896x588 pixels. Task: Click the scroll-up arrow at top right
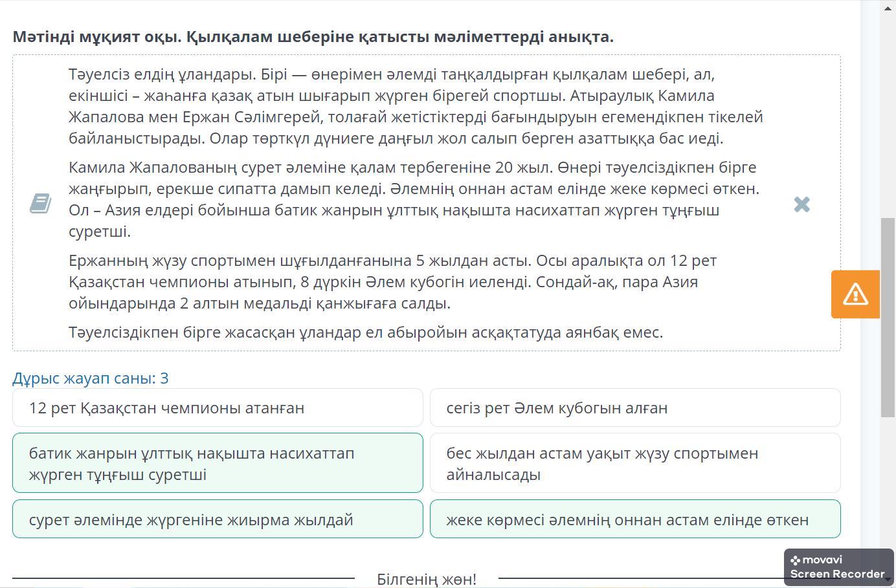tap(888, 6)
